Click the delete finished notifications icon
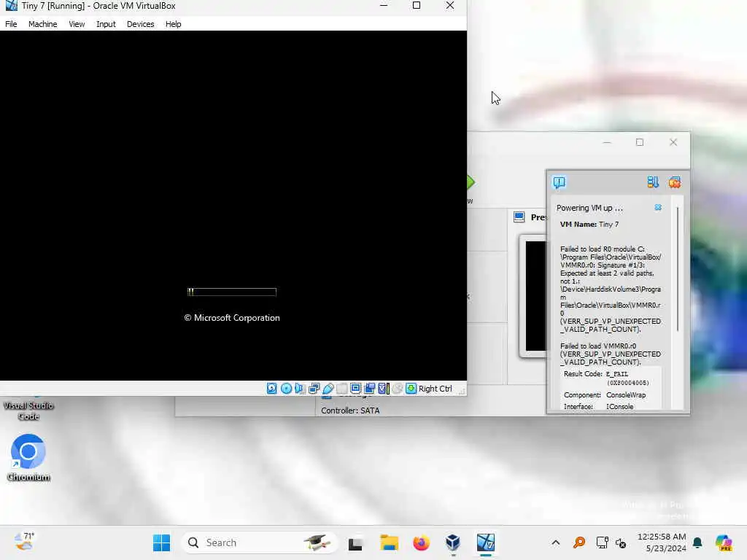This screenshot has width=747, height=560. 675,182
